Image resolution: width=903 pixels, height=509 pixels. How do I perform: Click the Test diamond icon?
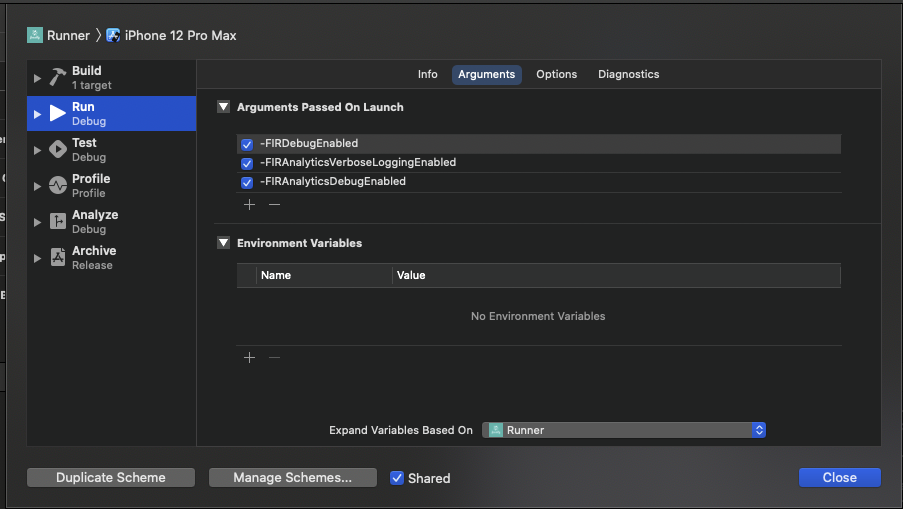click(x=58, y=149)
